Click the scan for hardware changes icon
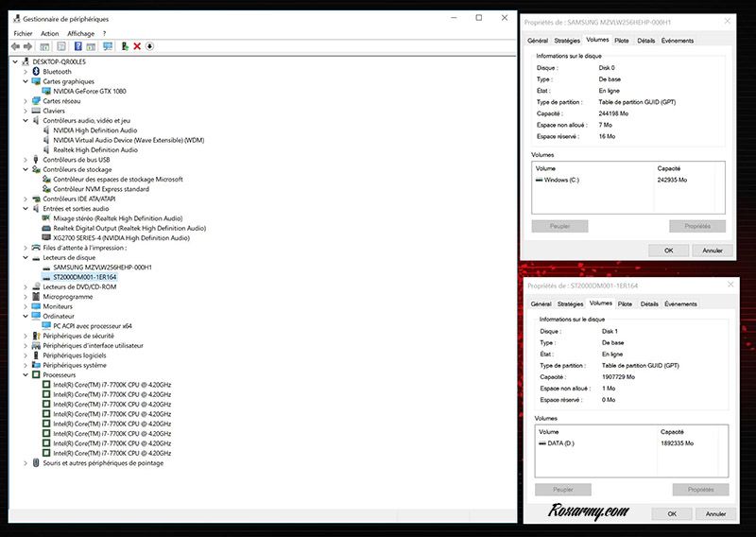756x537 pixels. [108, 45]
